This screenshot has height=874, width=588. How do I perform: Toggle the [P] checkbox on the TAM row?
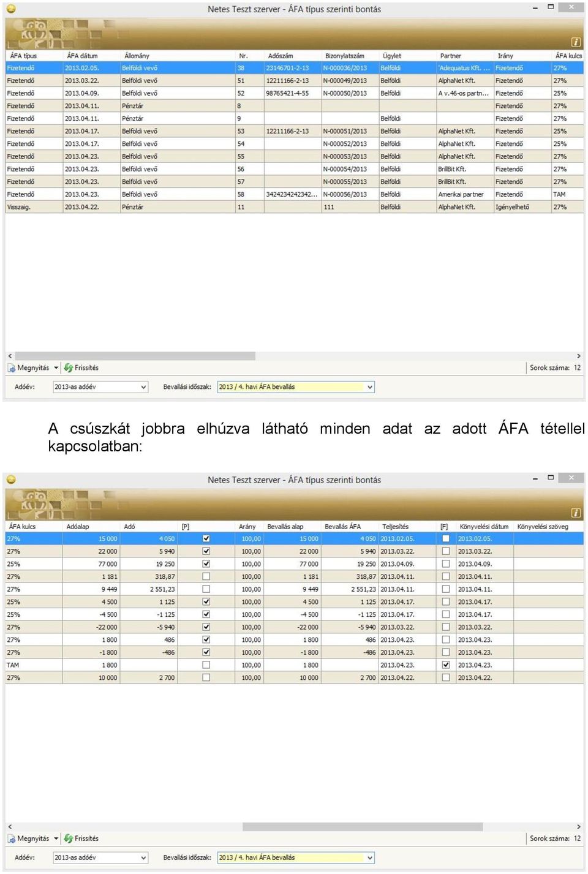tap(206, 665)
